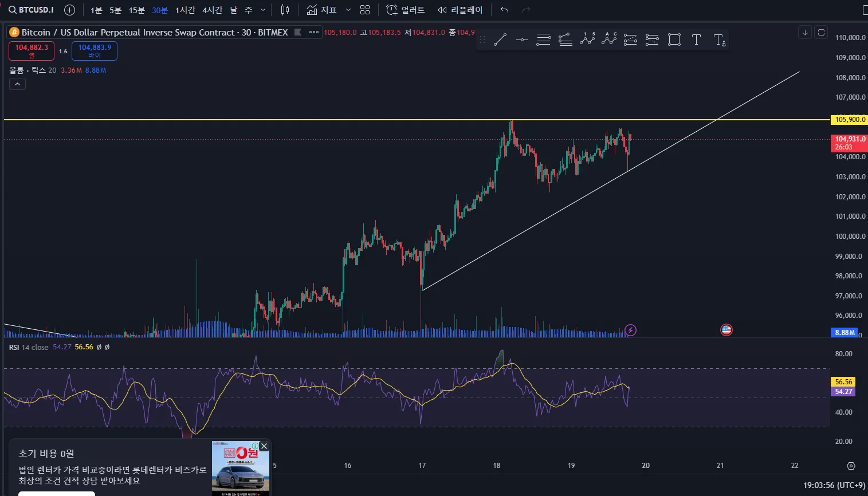Viewport: 868px width, 496px height.
Task: Expand the timeframe interval dropdown arrow
Action: click(263, 10)
